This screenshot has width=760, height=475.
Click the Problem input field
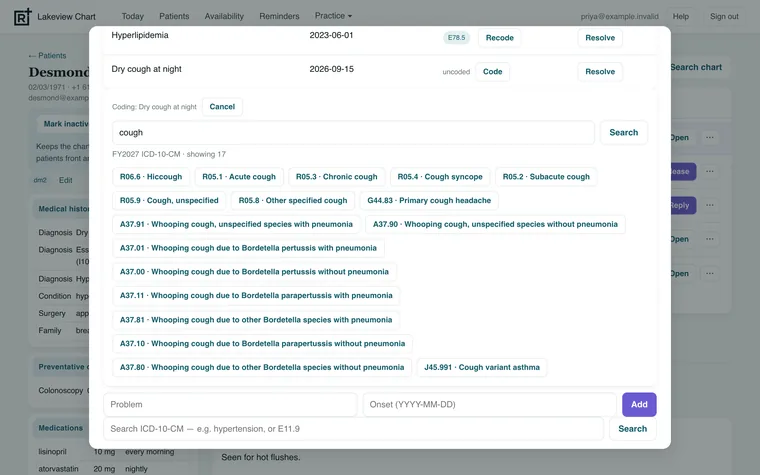pyautogui.click(x=230, y=404)
